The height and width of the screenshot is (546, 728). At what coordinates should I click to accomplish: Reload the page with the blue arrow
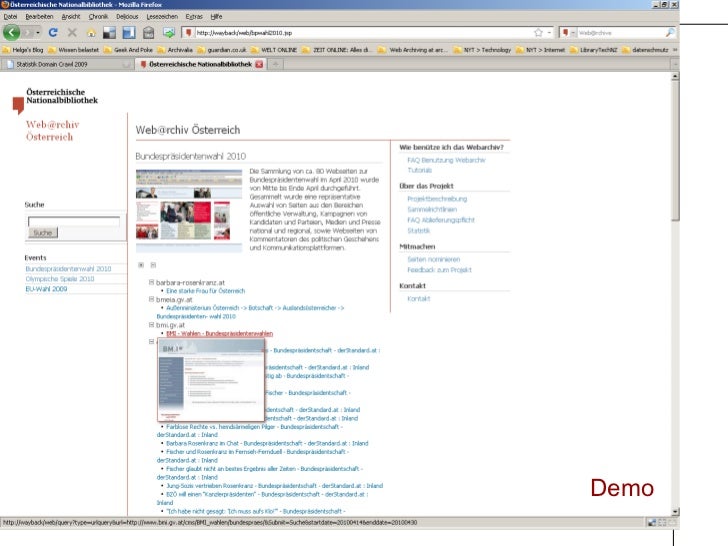tap(53, 32)
